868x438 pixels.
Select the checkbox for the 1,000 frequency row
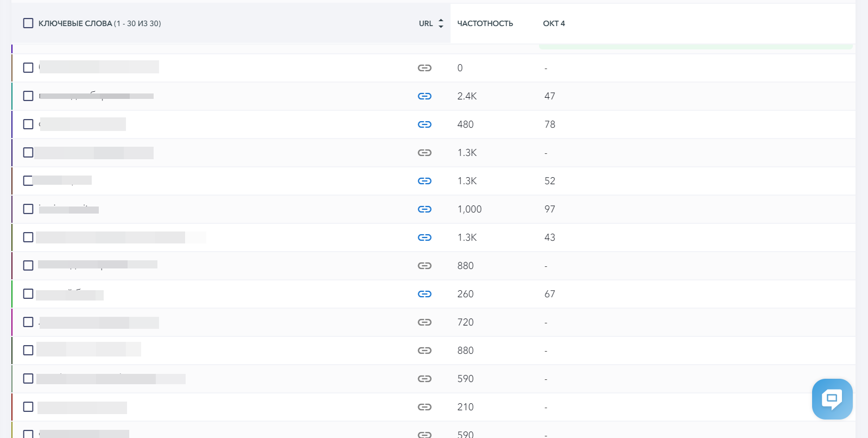click(28, 209)
